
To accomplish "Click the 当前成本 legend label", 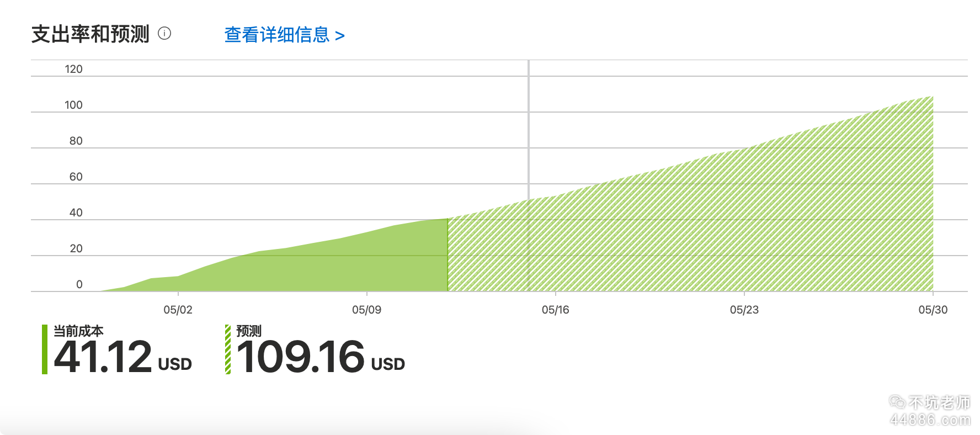I will tap(78, 331).
